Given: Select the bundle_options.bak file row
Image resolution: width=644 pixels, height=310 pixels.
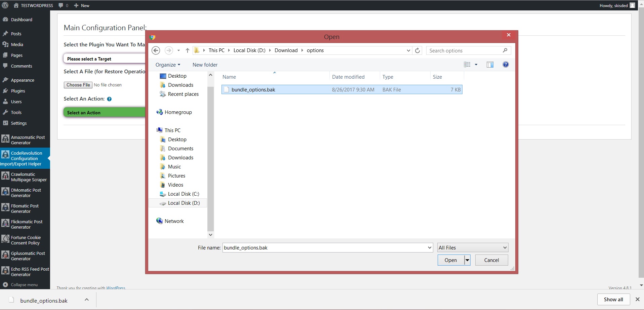Looking at the screenshot, I should (x=342, y=90).
